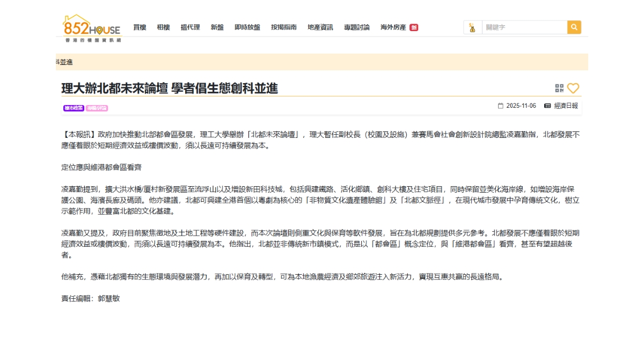Click the red 新 badge
Image resolution: width=644 pixels, height=338 pixels.
414,27
